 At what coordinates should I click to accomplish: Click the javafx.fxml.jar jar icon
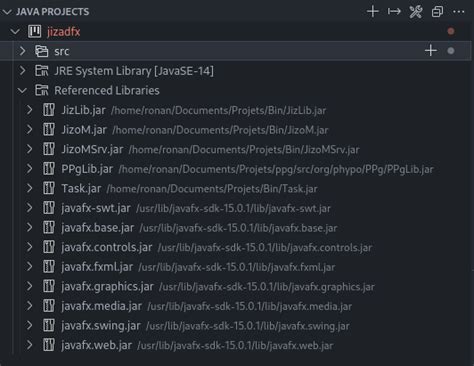click(49, 267)
